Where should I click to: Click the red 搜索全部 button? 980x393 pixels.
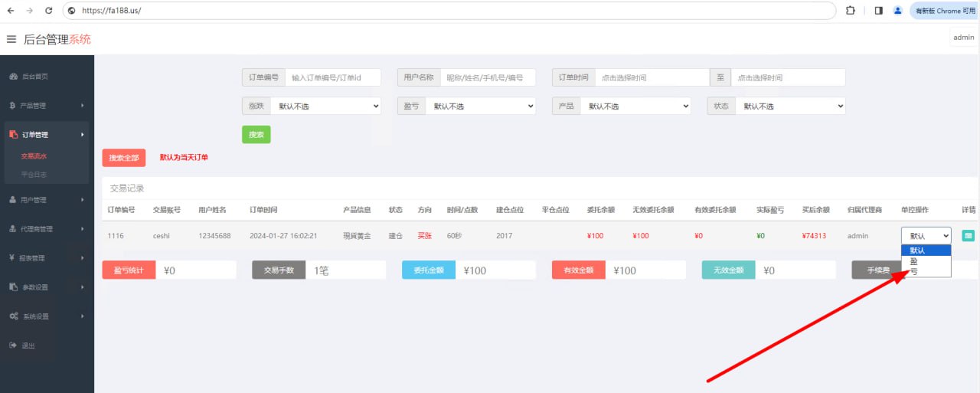click(123, 158)
